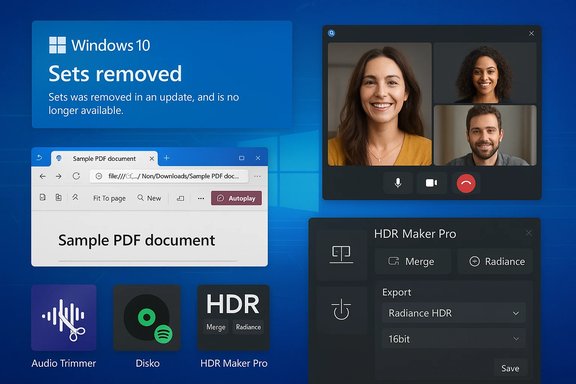Open the more options ellipsis in the PDF toolbar
Screen dimensions: 576x384
201,198
